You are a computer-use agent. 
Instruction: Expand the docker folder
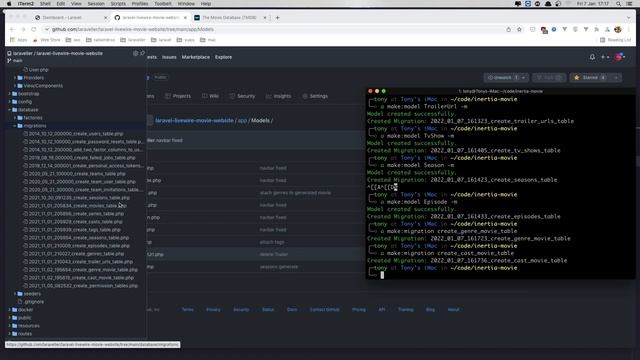point(22,310)
